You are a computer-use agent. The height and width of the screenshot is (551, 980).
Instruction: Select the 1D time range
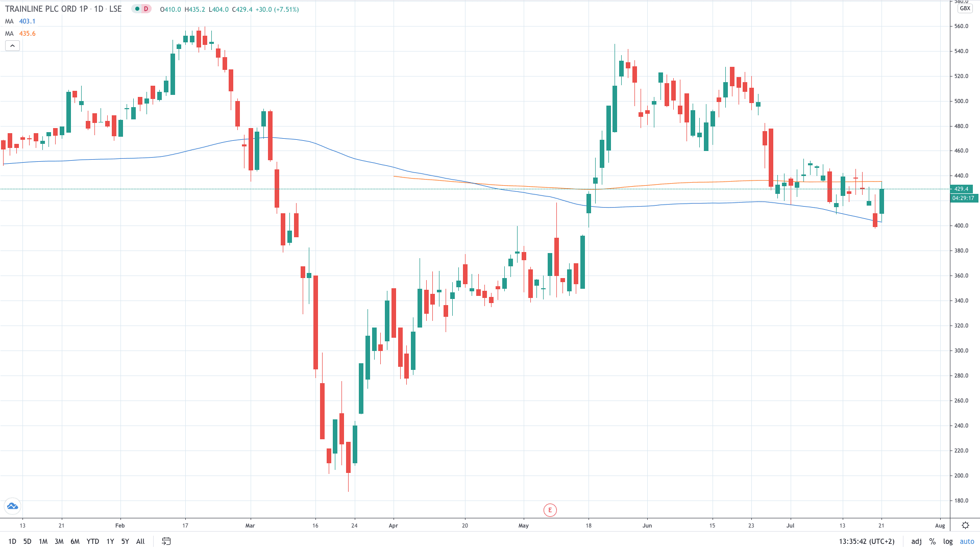[12, 541]
